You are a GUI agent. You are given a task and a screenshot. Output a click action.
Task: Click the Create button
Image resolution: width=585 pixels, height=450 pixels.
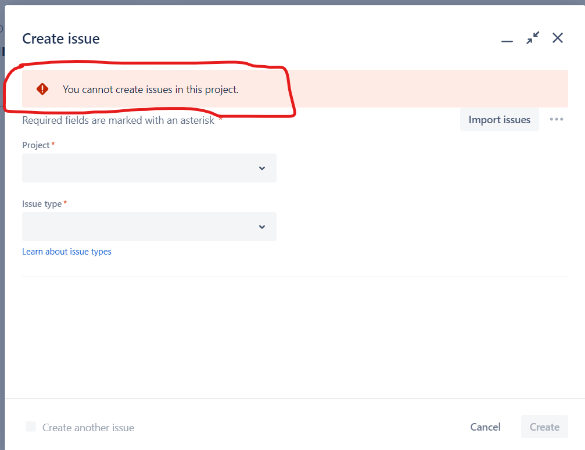tap(544, 427)
